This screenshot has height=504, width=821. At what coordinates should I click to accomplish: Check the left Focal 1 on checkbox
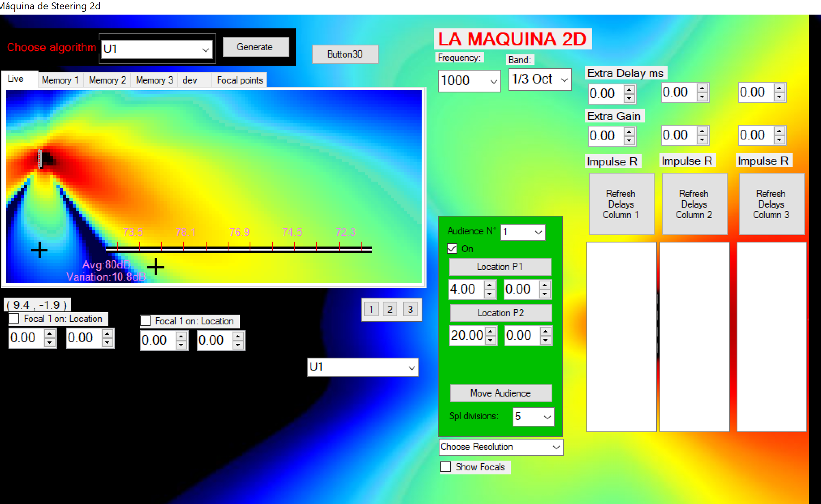(14, 319)
